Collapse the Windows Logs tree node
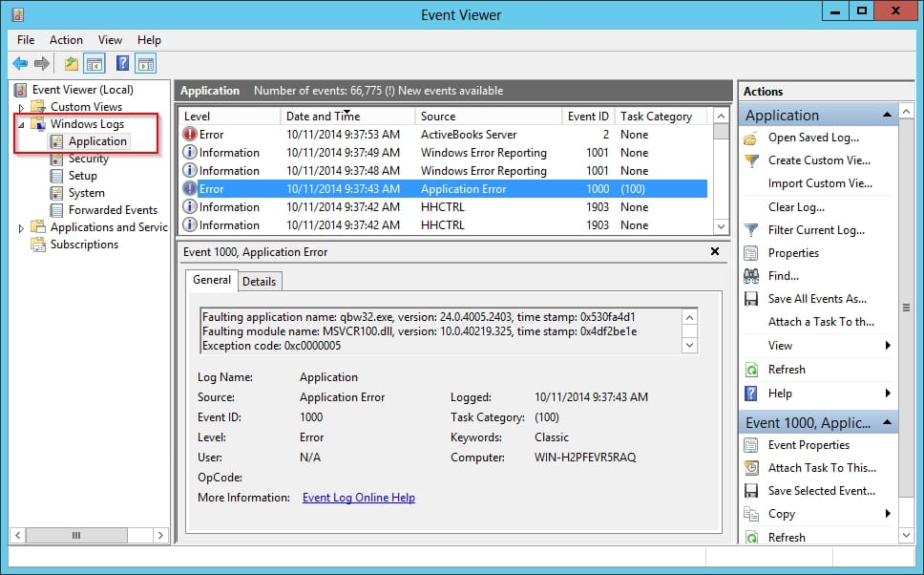Viewport: 924px width, 575px height. (21, 124)
